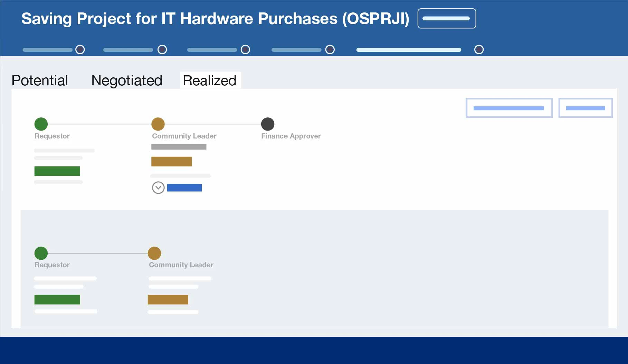Viewport: 628px width, 364px height.
Task: Click the gold Community Leader node in lower workflow
Action: (154, 253)
